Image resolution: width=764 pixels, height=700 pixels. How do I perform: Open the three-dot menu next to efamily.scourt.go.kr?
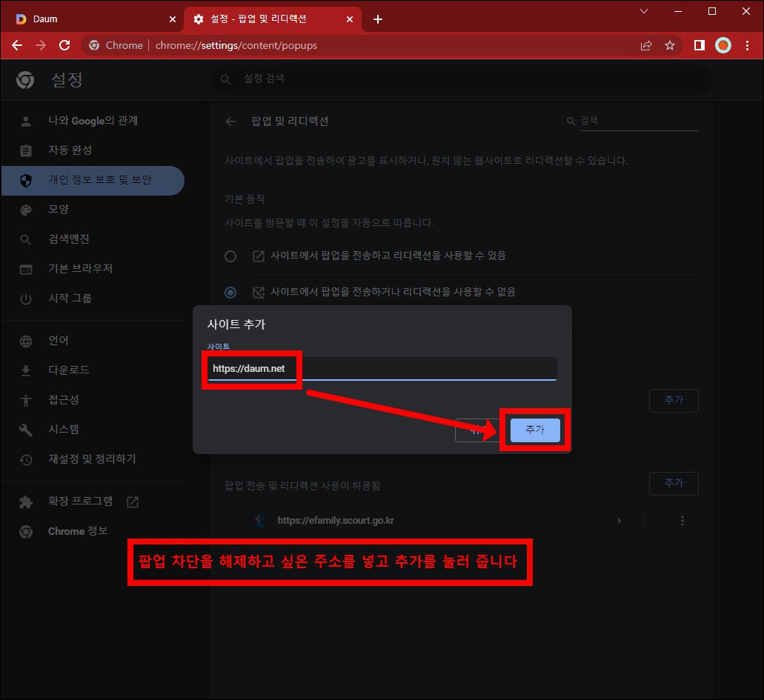pos(682,520)
